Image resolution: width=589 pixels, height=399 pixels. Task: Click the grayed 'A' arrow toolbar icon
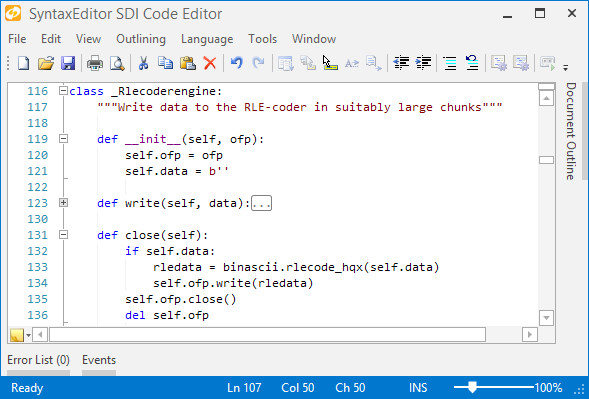tap(352, 63)
